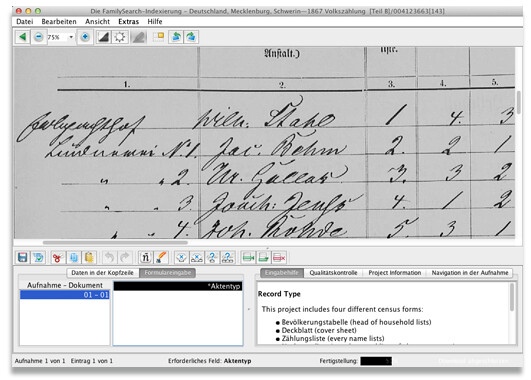The width and height of the screenshot is (531, 380).
Task: Mark field as unreadable icon
Action: point(212,258)
